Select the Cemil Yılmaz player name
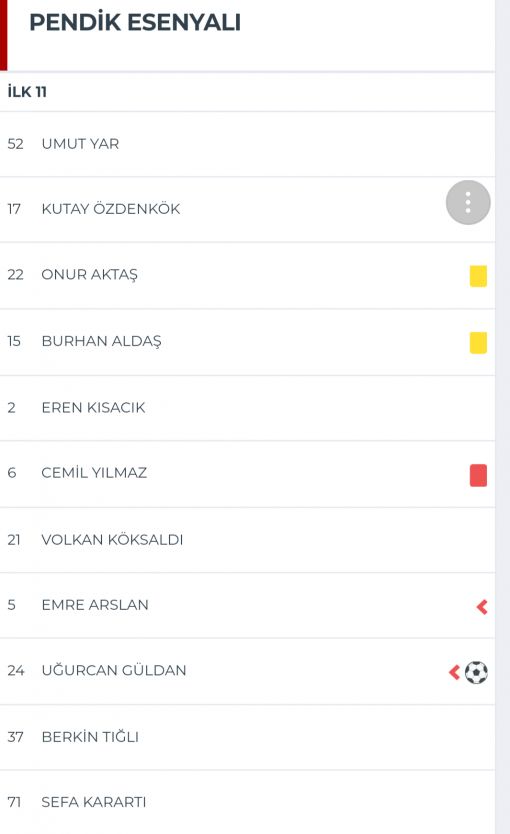The image size is (510, 834). point(94,473)
